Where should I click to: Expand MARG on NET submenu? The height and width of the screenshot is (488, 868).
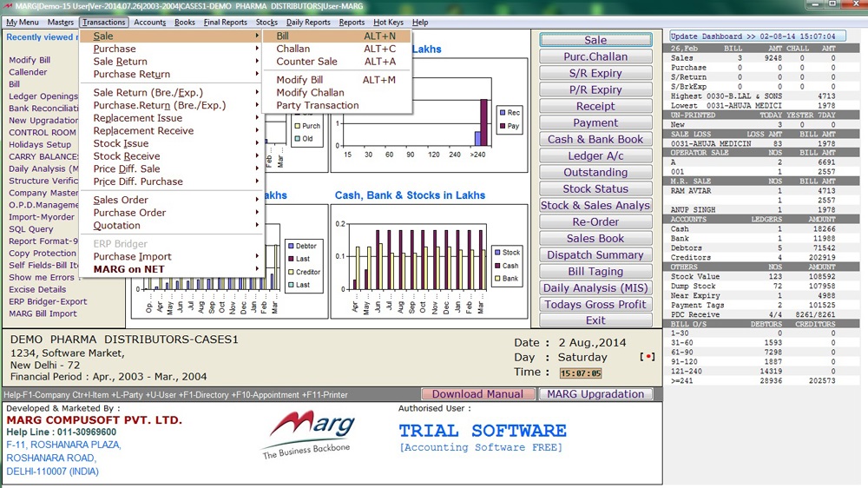tap(171, 269)
